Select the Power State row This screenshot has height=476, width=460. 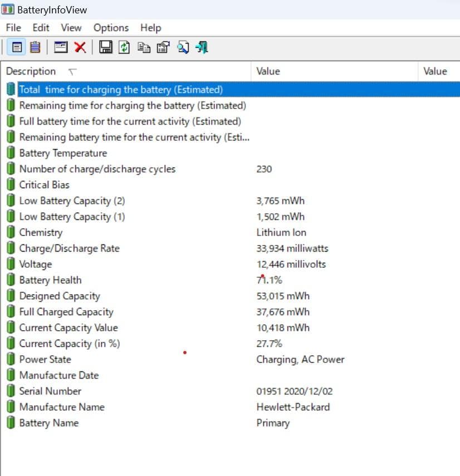(x=45, y=360)
